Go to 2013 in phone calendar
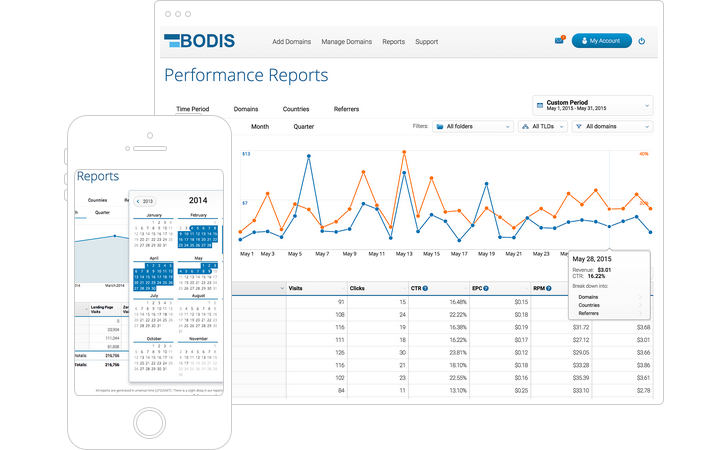Image resolution: width=728 pixels, height=450 pixels. [x=144, y=201]
